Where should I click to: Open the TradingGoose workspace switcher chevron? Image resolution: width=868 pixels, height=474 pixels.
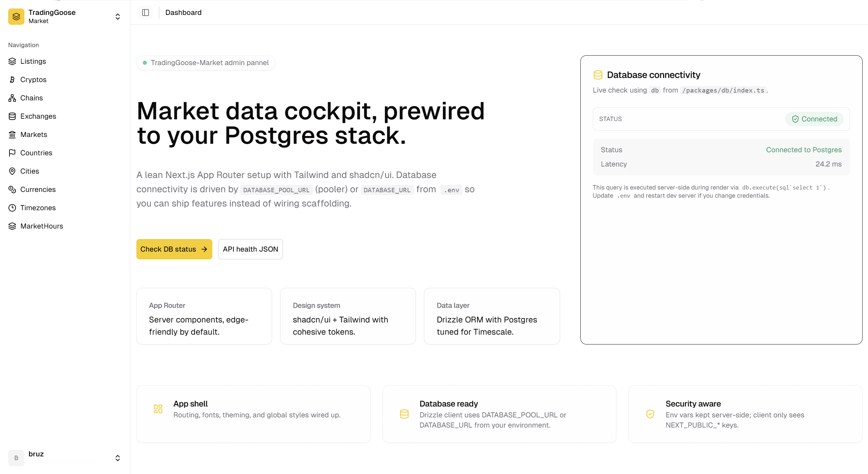117,16
